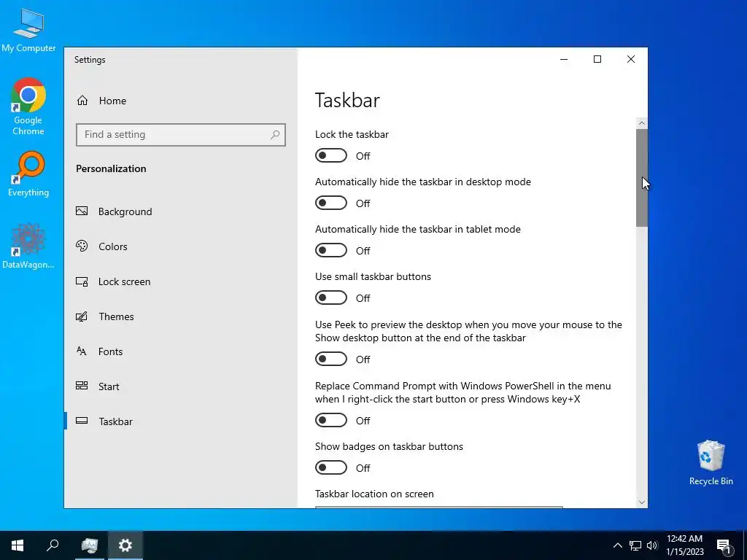Open the Everything search desktop shortcut
Viewport: 747px width, 560px height.
pyautogui.click(x=28, y=174)
